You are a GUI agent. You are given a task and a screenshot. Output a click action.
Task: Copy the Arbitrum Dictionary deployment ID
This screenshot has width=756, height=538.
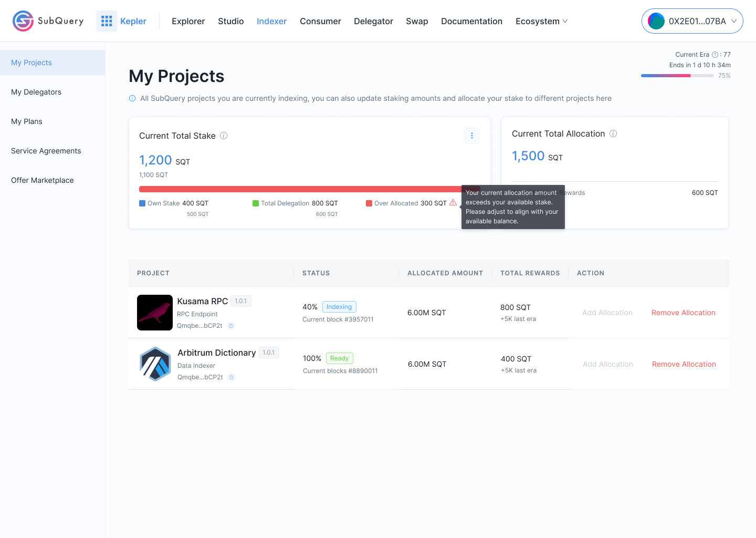(232, 377)
